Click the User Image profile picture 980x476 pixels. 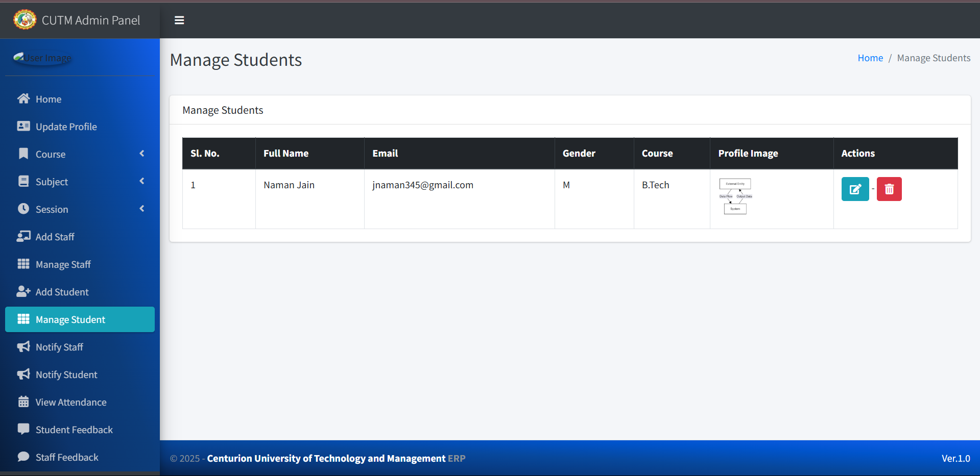[x=42, y=58]
